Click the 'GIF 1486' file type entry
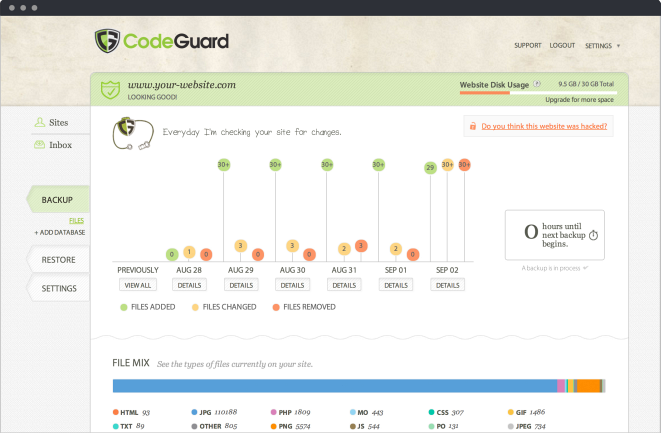 click(527, 412)
